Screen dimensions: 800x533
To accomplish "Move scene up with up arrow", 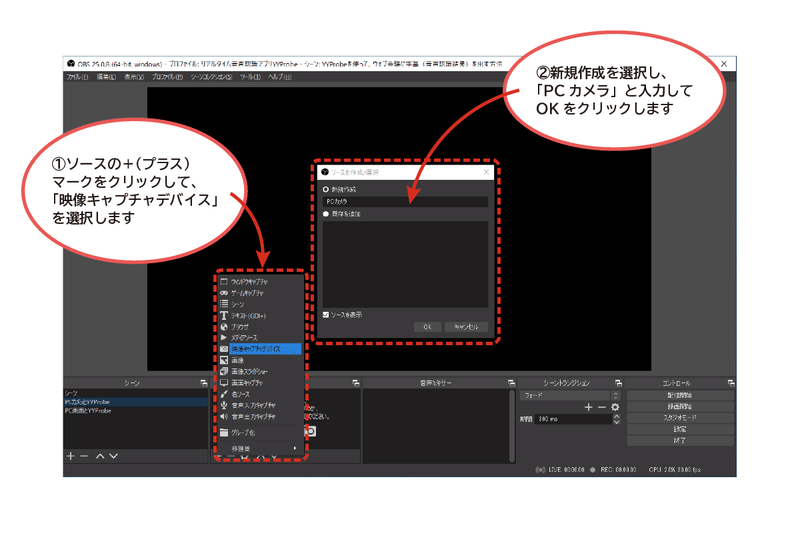I will (101, 456).
